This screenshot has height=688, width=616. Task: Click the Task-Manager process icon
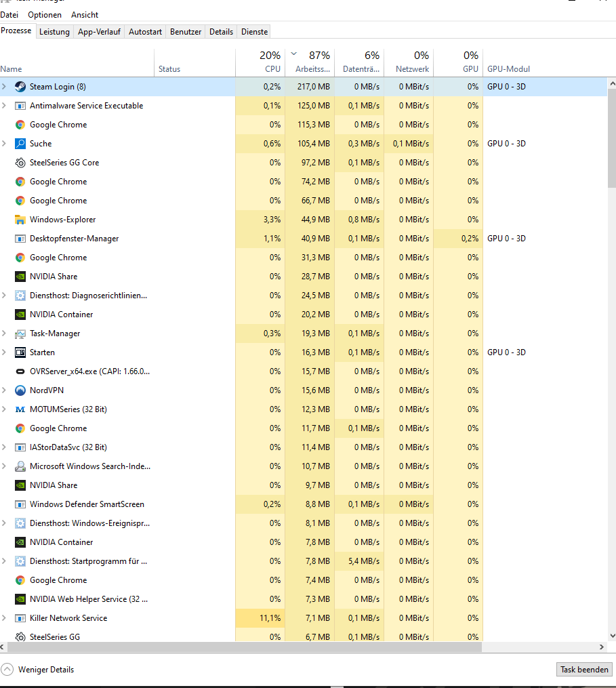(x=20, y=333)
